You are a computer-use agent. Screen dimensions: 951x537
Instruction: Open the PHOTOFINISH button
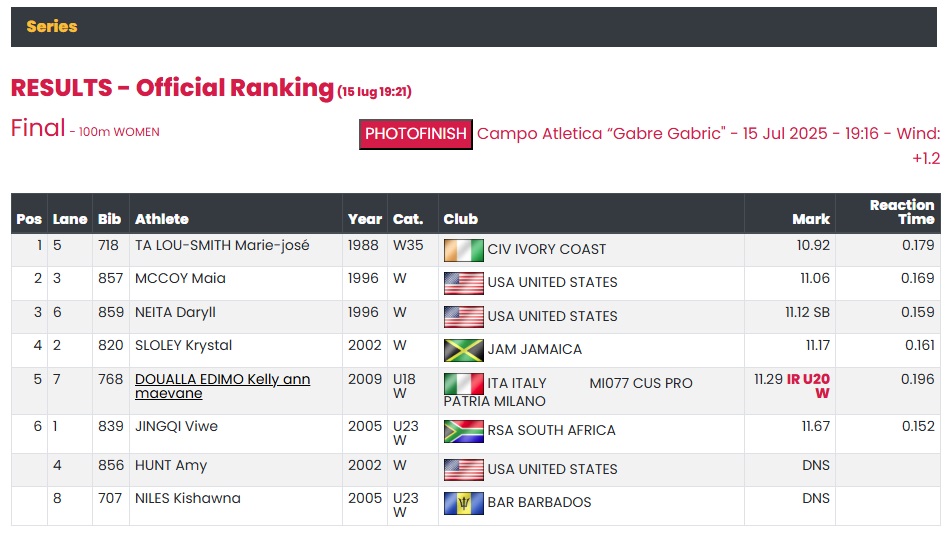tap(415, 134)
